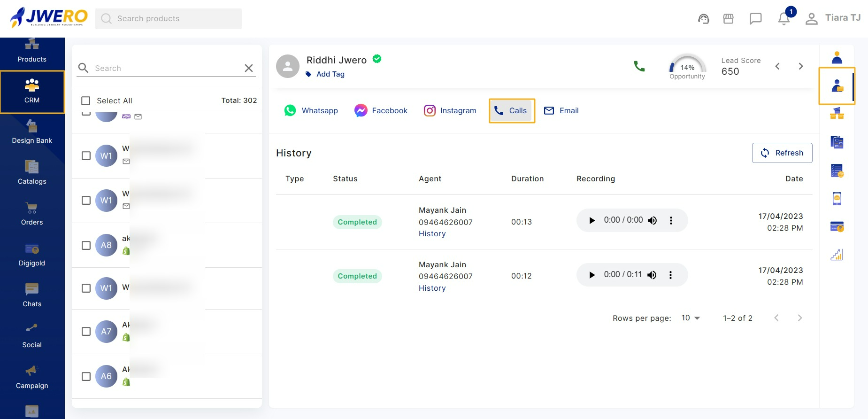Open the Catalogs section
Viewport: 868px width, 419px height.
32,173
